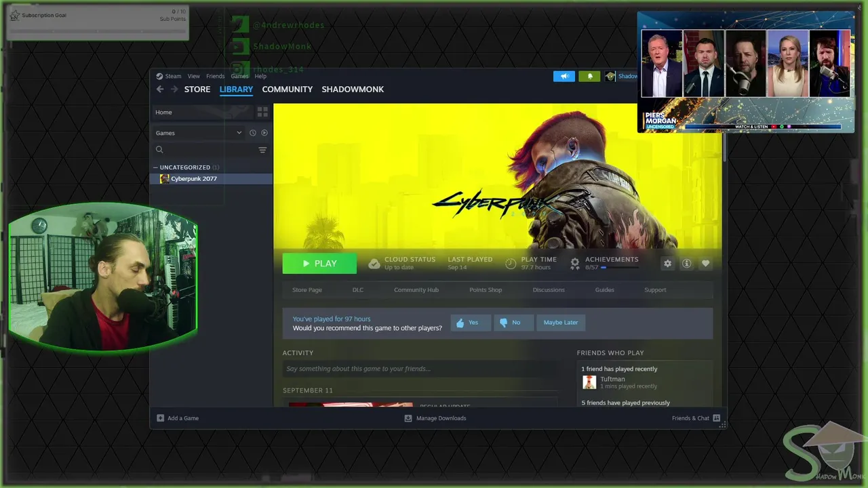Open the Help menu
The image size is (868, 488).
(x=260, y=76)
